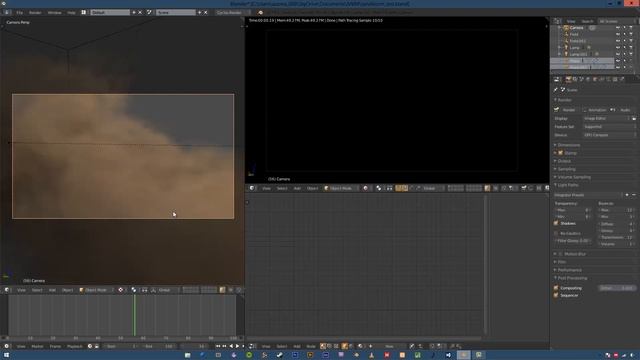640x360 pixels.
Task: Adjust the Max bounces value field
Action: [x=616, y=210]
